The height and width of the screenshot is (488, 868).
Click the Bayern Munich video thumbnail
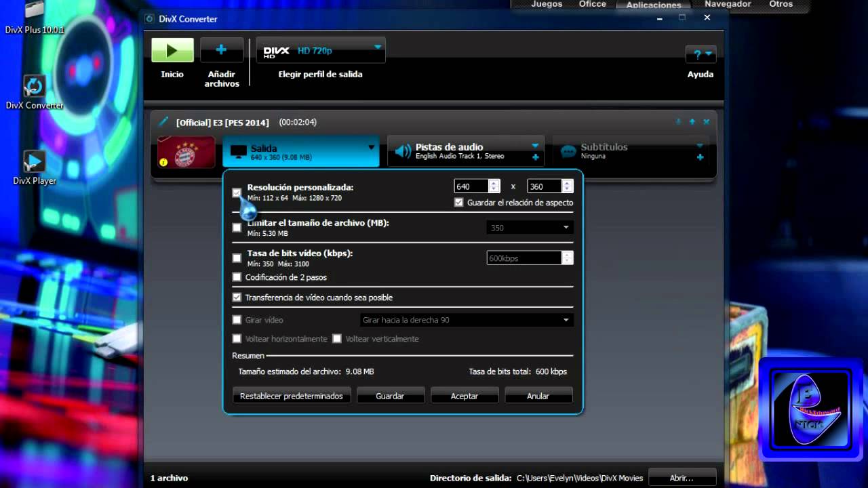click(x=186, y=152)
